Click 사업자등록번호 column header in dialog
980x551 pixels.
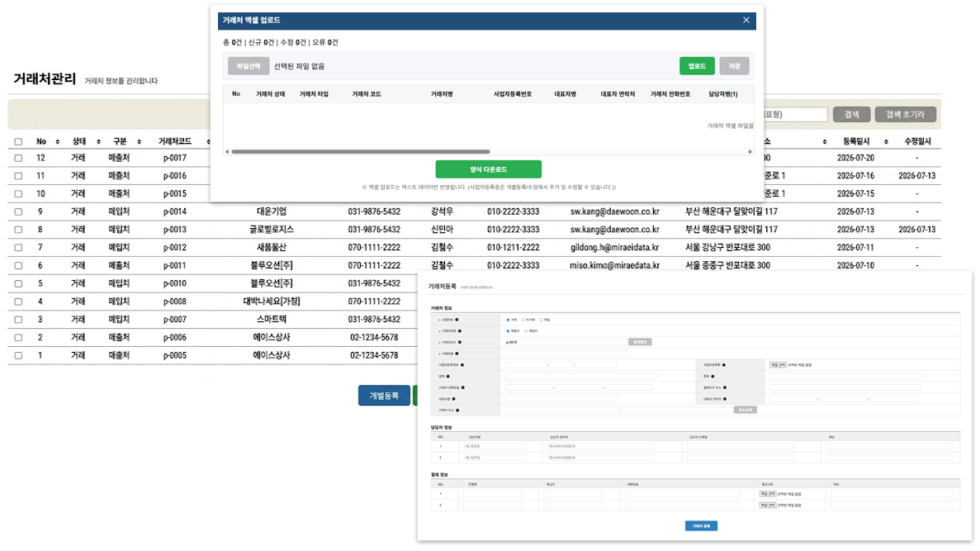513,94
